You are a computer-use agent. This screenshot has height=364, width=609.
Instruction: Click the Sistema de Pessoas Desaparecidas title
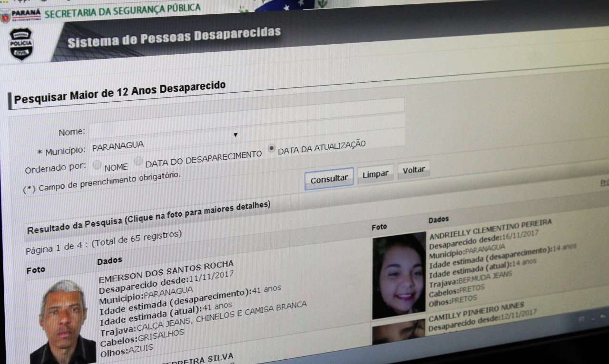(174, 37)
